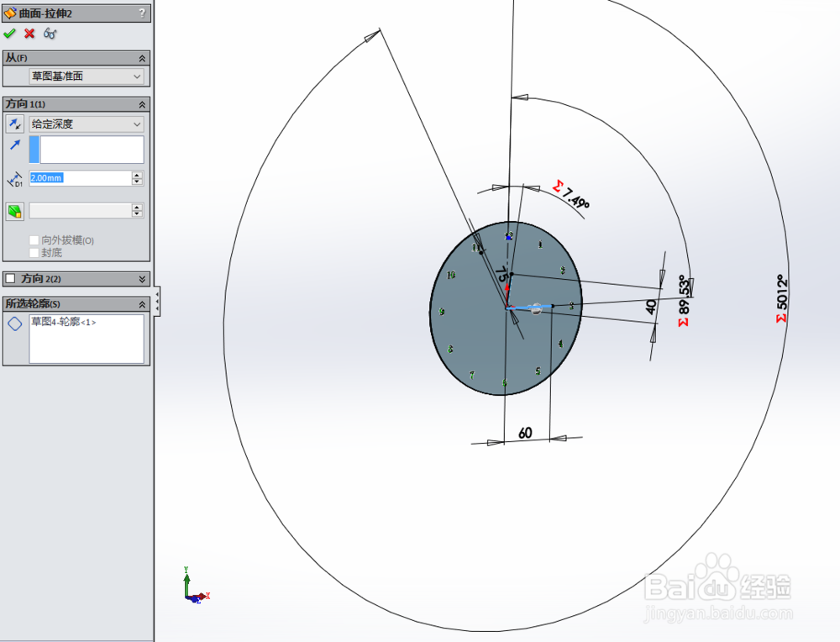This screenshot has height=642, width=840.
Task: Check the 封底 cap end checkbox
Action: click(x=34, y=252)
